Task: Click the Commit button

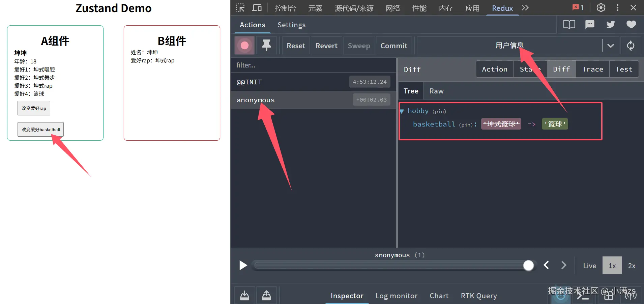Action: 394,46
